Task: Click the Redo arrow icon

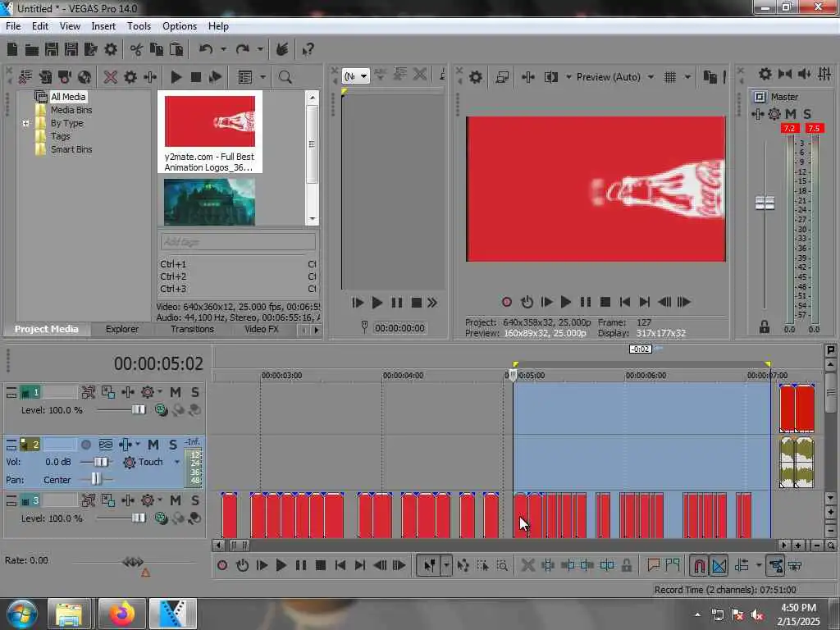Action: click(243, 50)
